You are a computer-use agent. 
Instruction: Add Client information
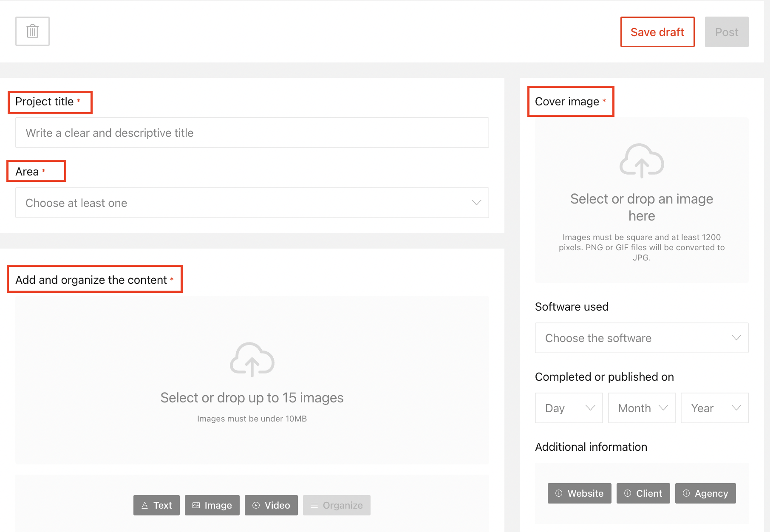[x=643, y=493]
